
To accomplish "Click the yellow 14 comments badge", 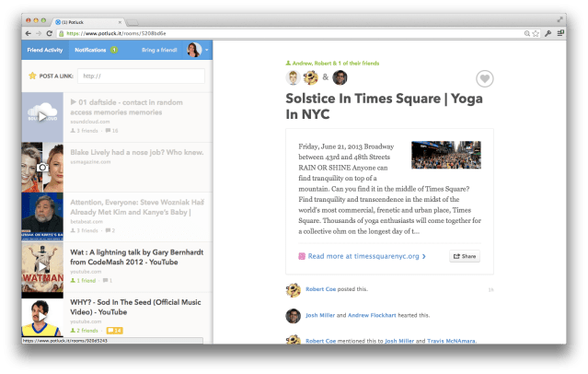I will (115, 331).
